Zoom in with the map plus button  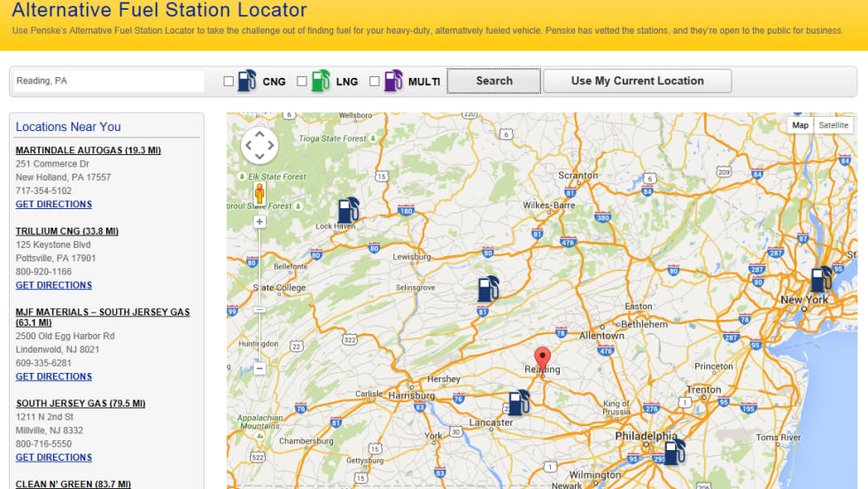click(260, 221)
